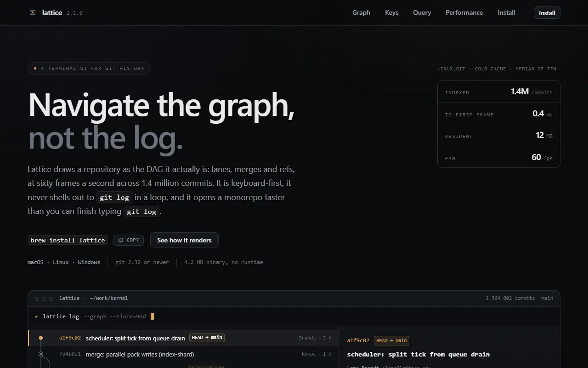Click the main branch label in the terminal bar
Viewport: 588px width, 368px height.
pyautogui.click(x=547, y=298)
